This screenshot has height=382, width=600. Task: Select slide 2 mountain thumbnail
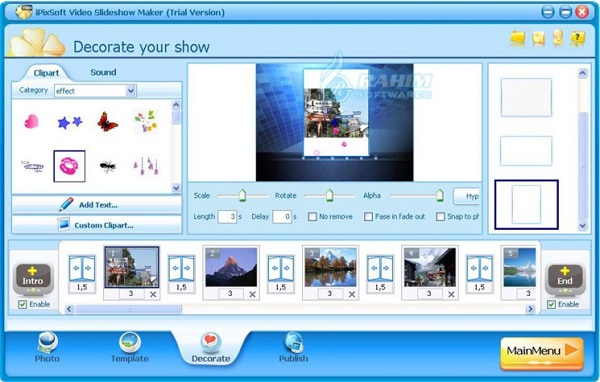point(231,267)
